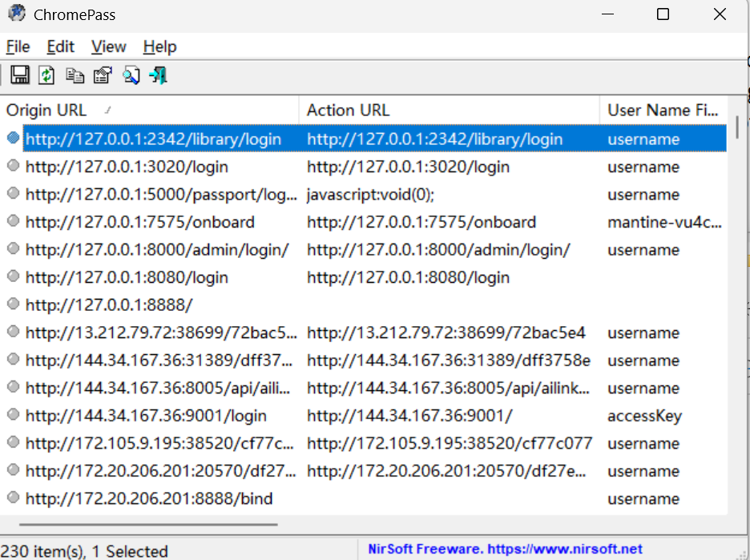750x560 pixels.
Task: Open the Help menu
Action: (159, 46)
